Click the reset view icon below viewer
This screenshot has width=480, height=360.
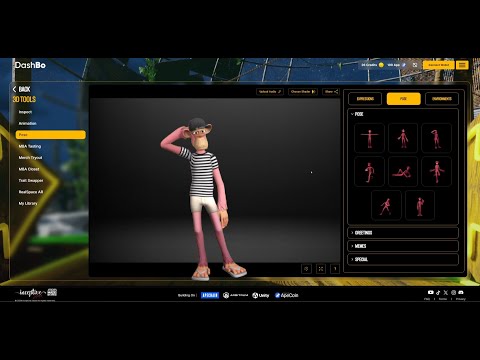click(306, 269)
